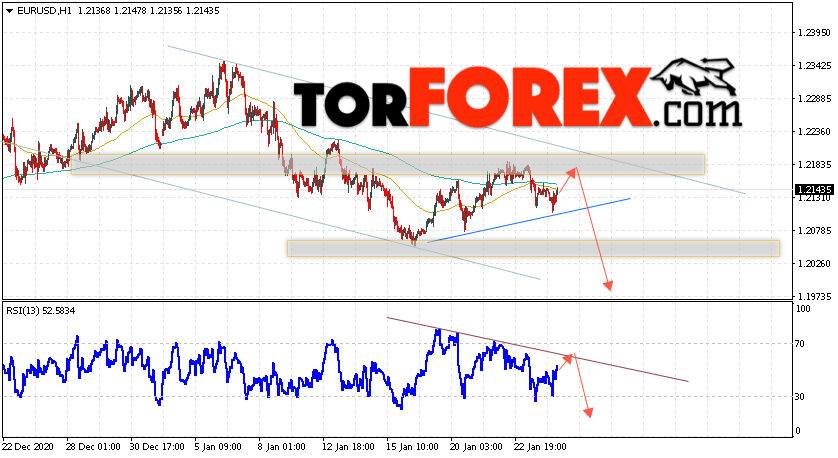Click the 20 Jan 03:00 time label
The image size is (838, 458).
[x=476, y=446]
